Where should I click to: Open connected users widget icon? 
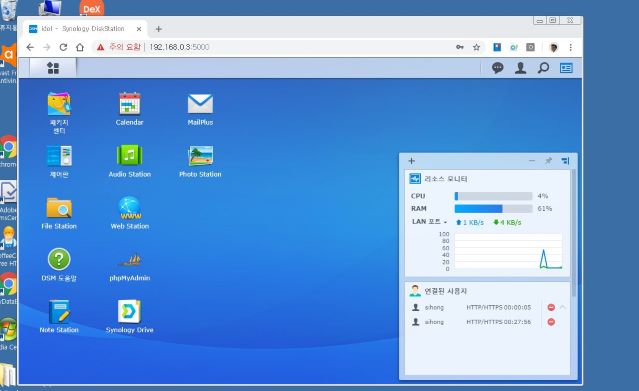pos(415,291)
